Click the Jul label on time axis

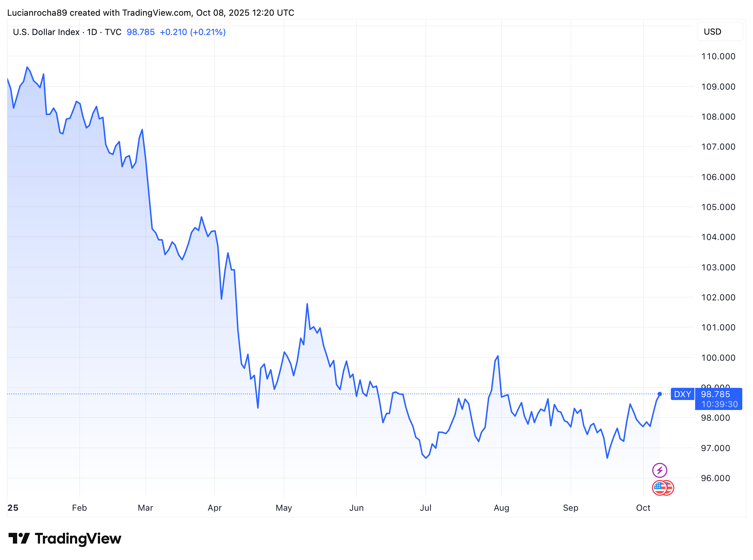click(425, 507)
